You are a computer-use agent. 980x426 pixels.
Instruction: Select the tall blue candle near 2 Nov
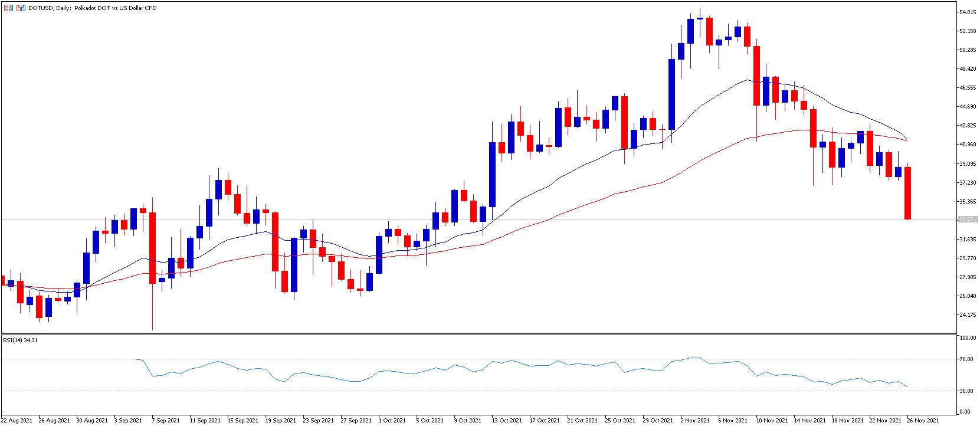671,102
